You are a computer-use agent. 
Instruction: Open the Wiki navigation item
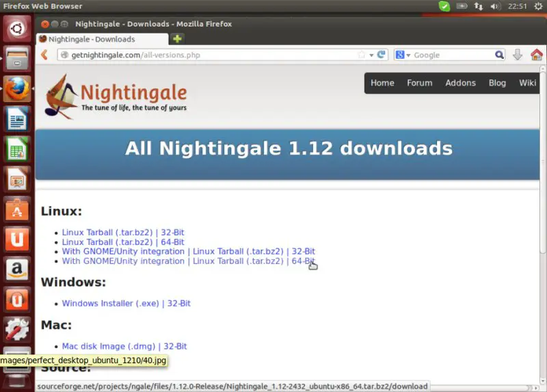527,83
